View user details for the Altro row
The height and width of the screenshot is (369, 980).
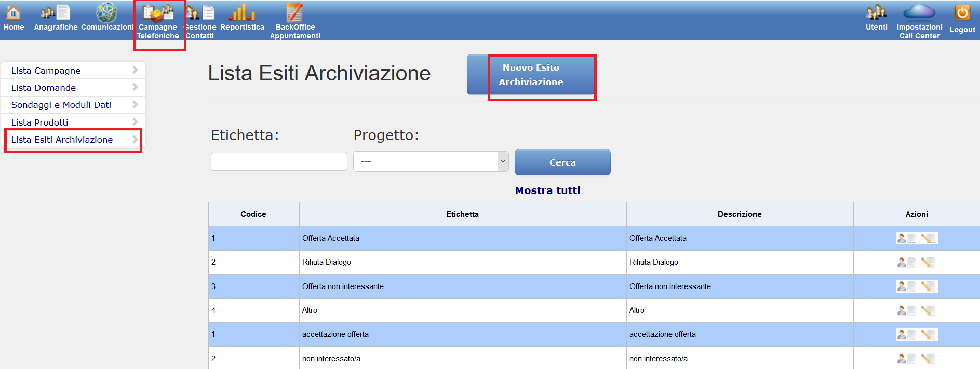click(x=906, y=310)
